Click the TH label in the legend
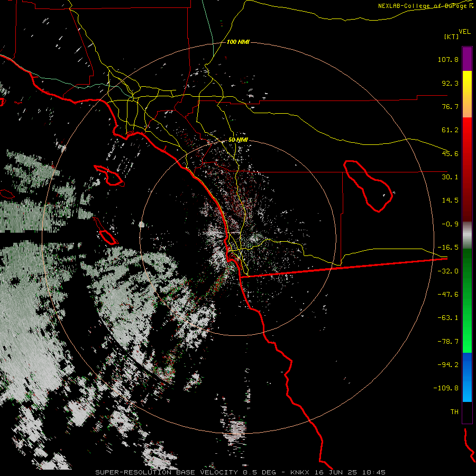 click(x=454, y=412)
